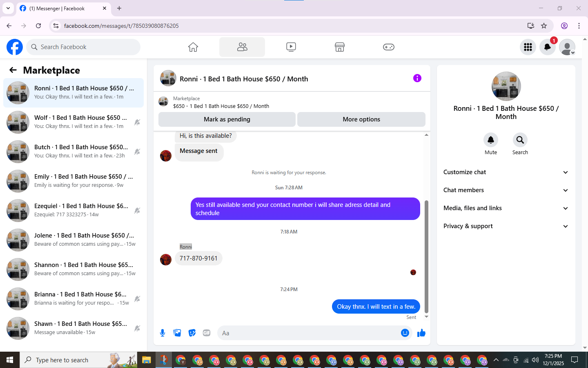
Task: Open File Explorer from taskbar
Action: pos(147,360)
